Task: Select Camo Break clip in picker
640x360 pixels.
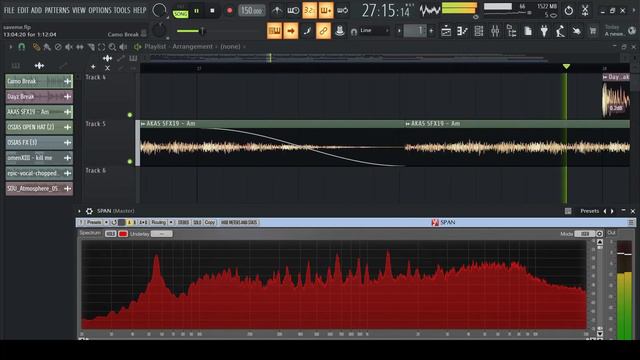Action: pos(39,81)
